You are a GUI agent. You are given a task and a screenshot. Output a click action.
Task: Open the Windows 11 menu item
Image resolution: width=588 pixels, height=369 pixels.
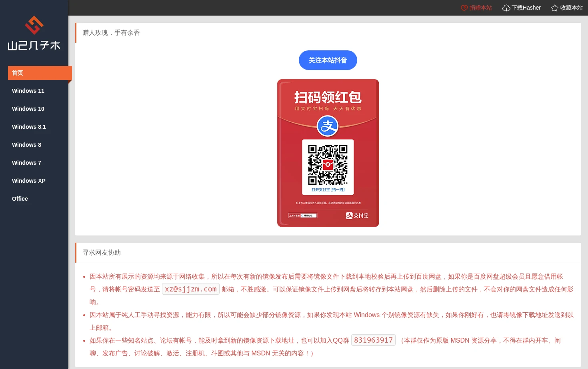(28, 91)
